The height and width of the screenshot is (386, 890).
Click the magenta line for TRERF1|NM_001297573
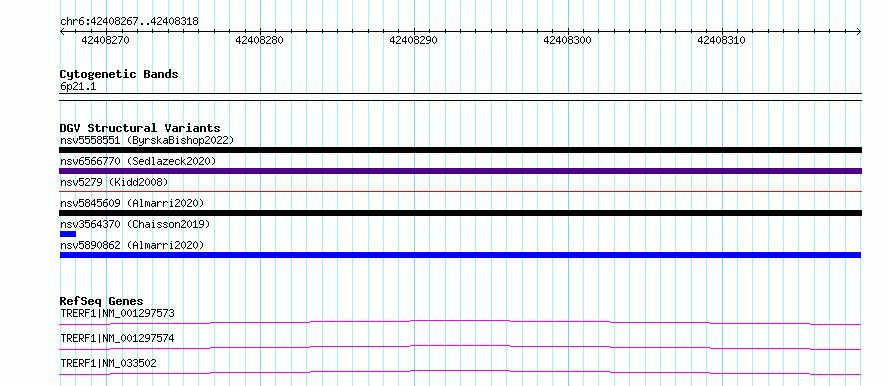[460, 322]
